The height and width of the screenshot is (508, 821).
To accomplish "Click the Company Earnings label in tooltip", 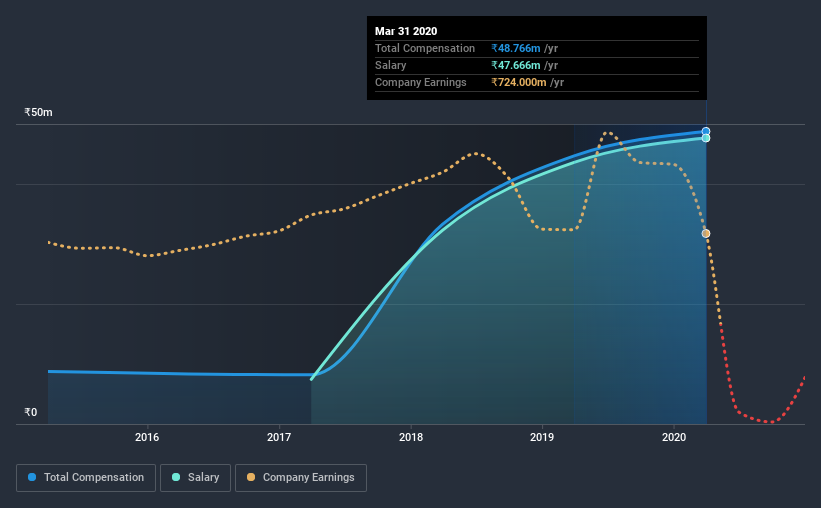I will coord(420,82).
